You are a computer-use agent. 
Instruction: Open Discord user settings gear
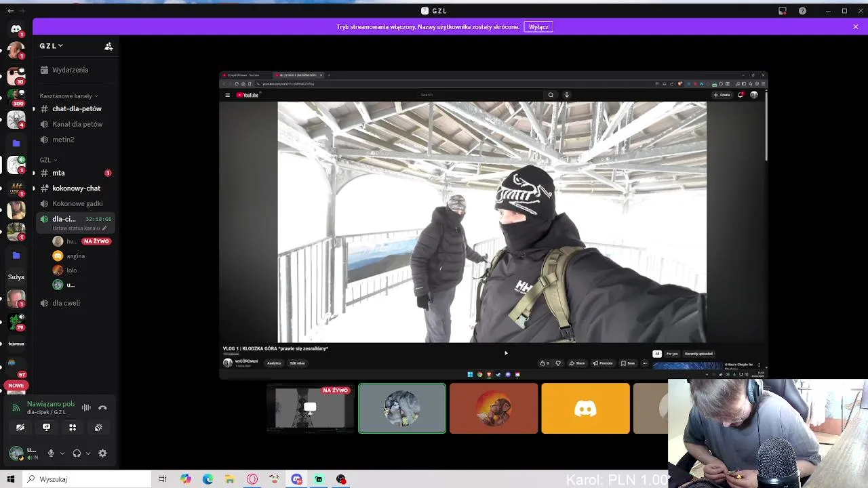click(102, 453)
